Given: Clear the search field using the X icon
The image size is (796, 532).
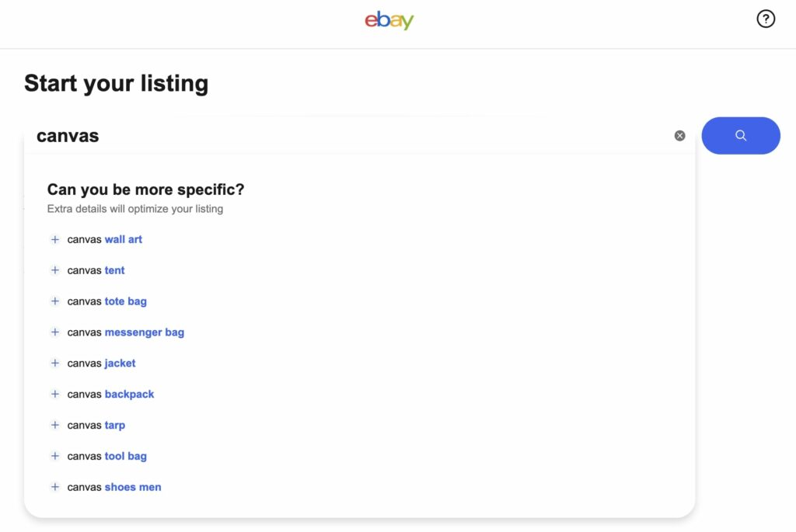Looking at the screenshot, I should pyautogui.click(x=679, y=135).
